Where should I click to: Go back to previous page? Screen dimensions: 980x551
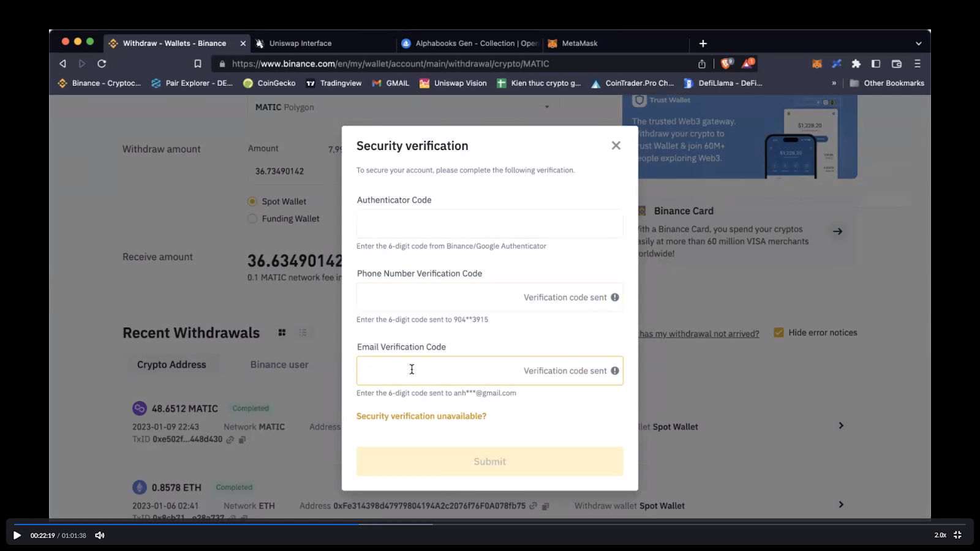[x=62, y=64]
